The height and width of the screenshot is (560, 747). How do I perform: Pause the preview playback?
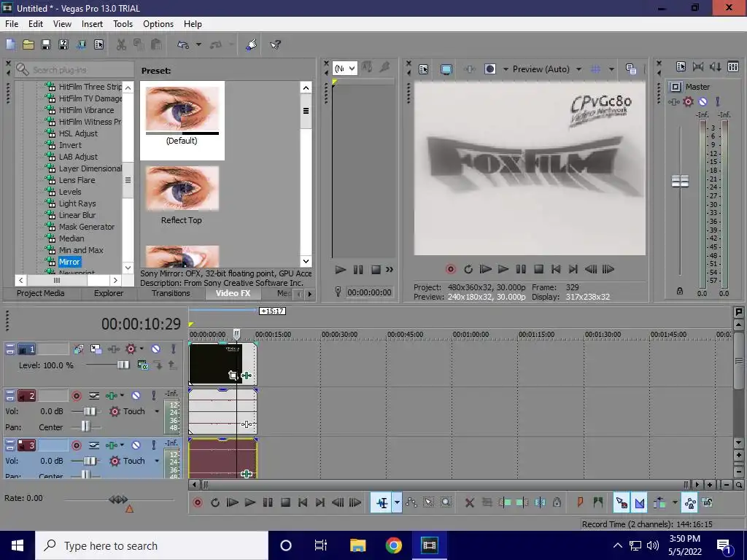point(521,269)
